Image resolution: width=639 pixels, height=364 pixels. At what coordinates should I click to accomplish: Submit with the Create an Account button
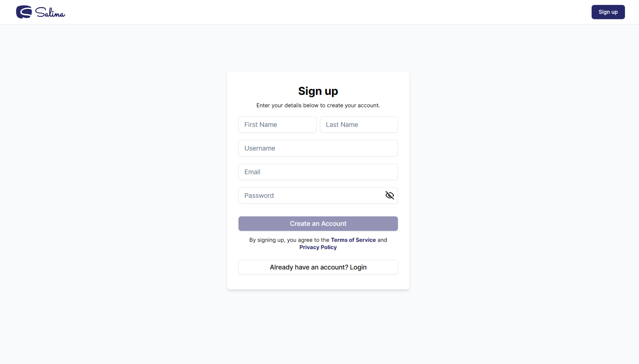coord(318,224)
